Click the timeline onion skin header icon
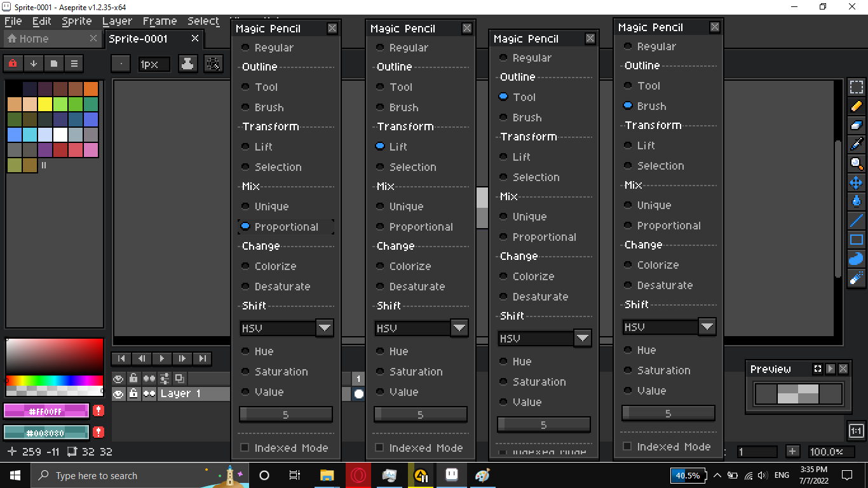 (149, 378)
